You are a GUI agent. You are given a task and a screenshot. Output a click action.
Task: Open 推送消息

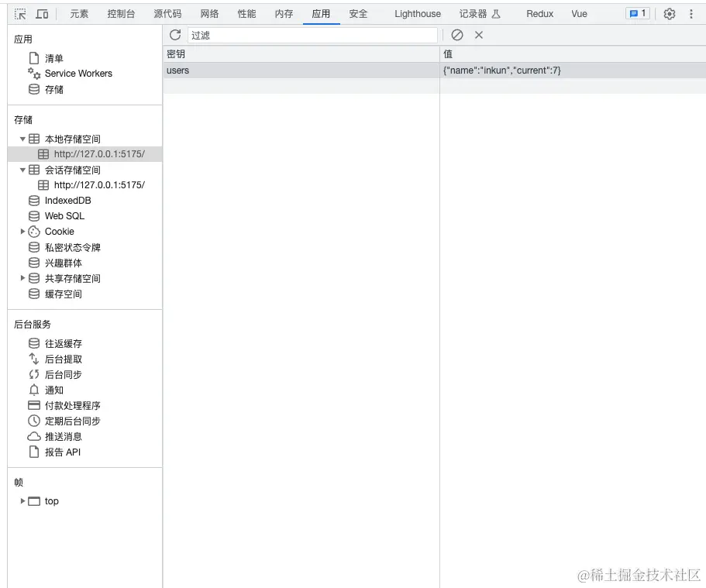pos(63,436)
